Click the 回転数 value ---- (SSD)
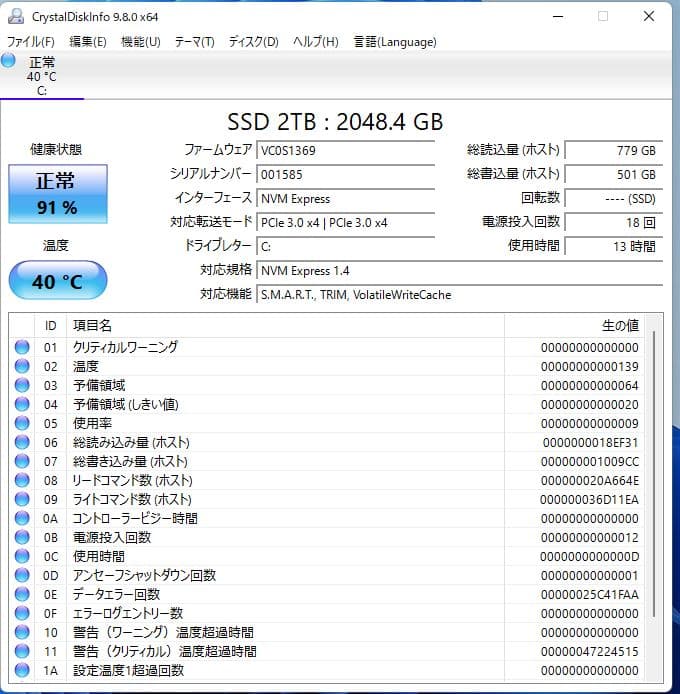The width and height of the screenshot is (680, 694). click(x=614, y=199)
